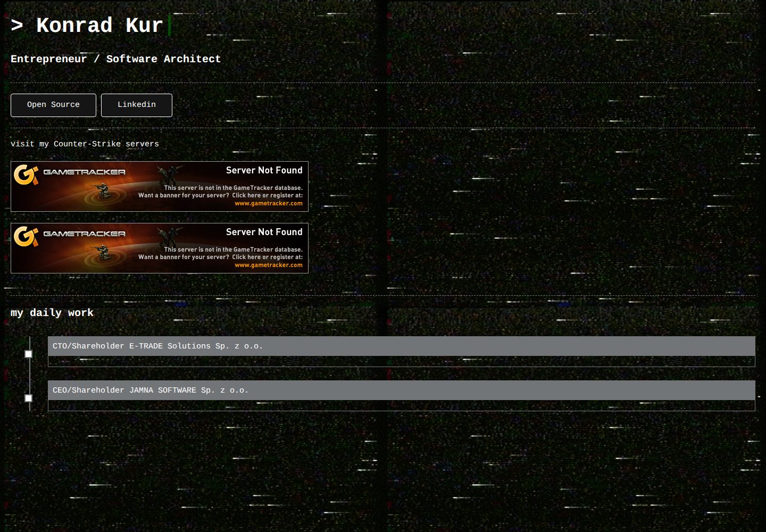This screenshot has height=532, width=766.
Task: Click the second GameTracker logo icon
Action: coord(26,236)
